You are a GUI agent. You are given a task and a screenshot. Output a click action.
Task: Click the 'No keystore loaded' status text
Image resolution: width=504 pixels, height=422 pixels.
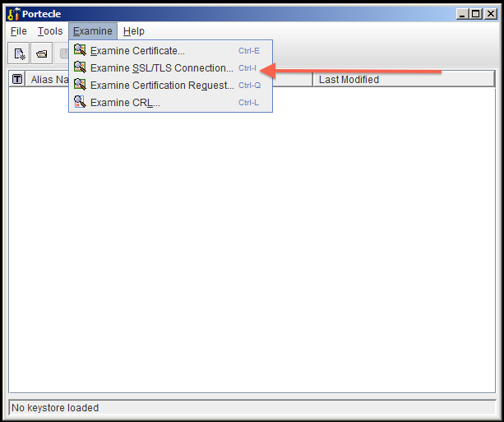(x=55, y=408)
